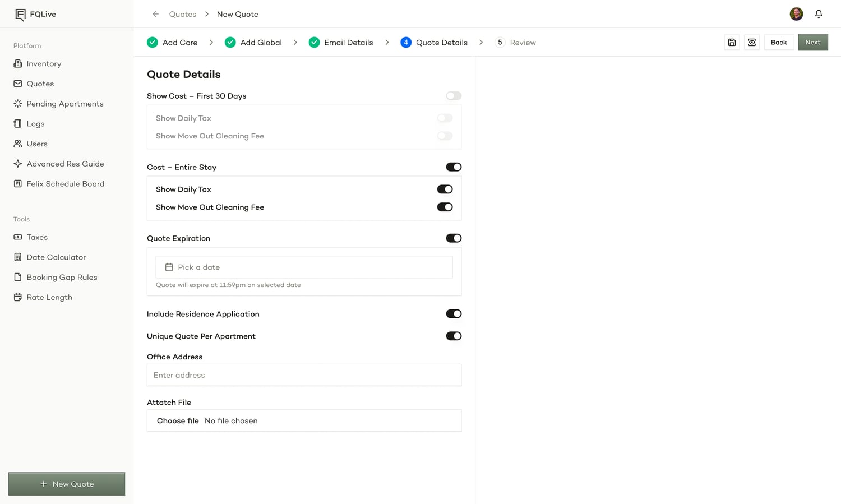Click the Next button
Screen dimensions: 841x504
pyautogui.click(x=813, y=43)
